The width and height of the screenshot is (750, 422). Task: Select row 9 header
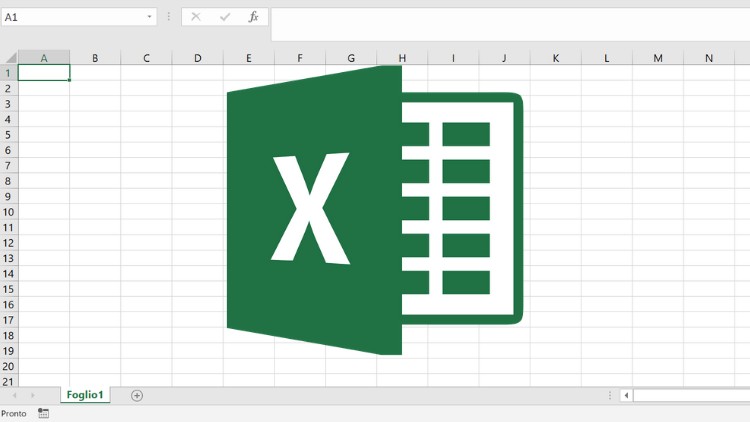[9, 196]
